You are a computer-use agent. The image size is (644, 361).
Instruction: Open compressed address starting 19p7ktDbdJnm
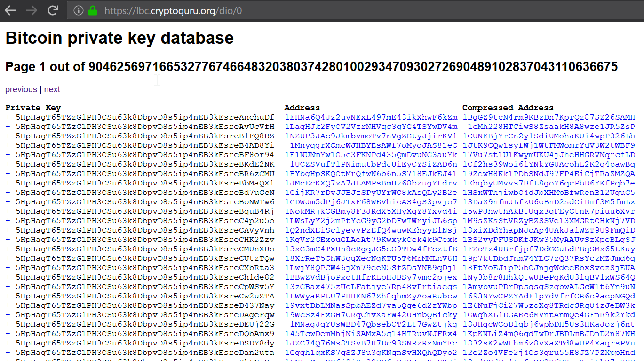tap(549, 258)
